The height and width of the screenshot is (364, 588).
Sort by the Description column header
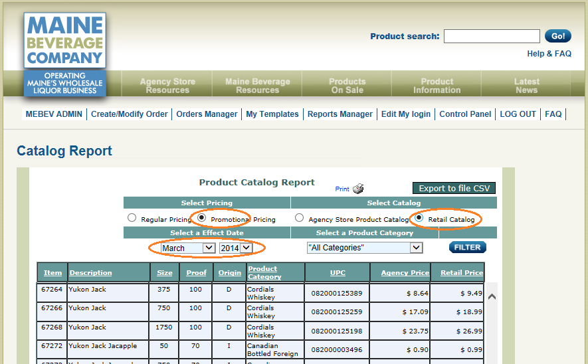point(91,272)
